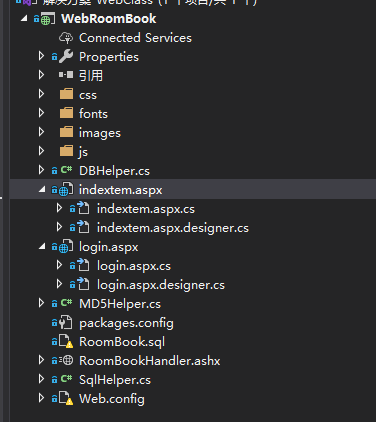The height and width of the screenshot is (422, 376).
Task: Click the css folder icon
Action: [66, 95]
